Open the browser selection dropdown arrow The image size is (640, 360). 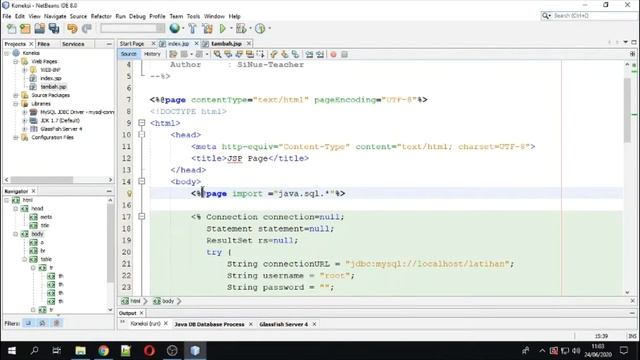pyautogui.click(x=183, y=29)
